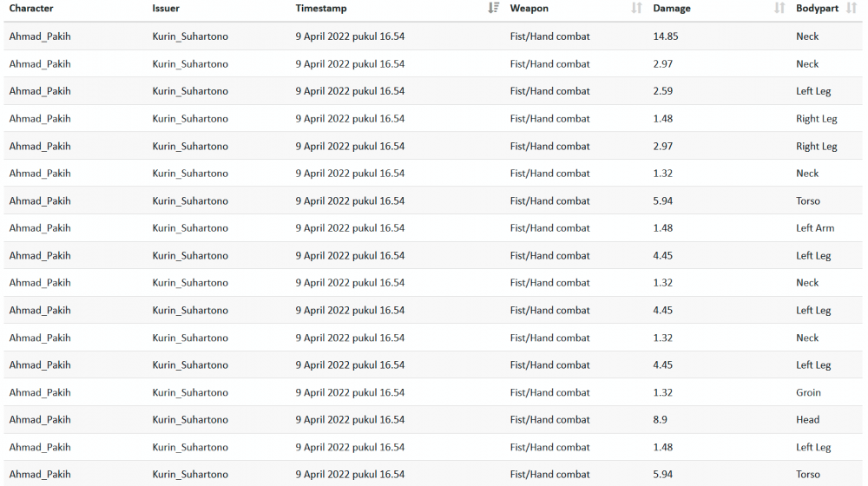Select the 2.59 damage value
Viewport: 868px width, 486px height.
pos(662,91)
